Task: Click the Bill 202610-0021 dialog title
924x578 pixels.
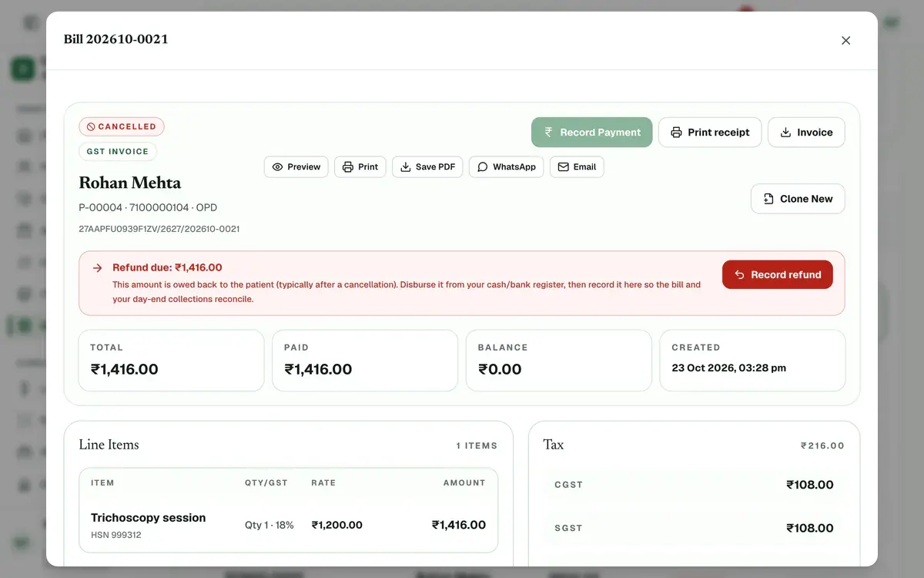Action: click(x=116, y=39)
